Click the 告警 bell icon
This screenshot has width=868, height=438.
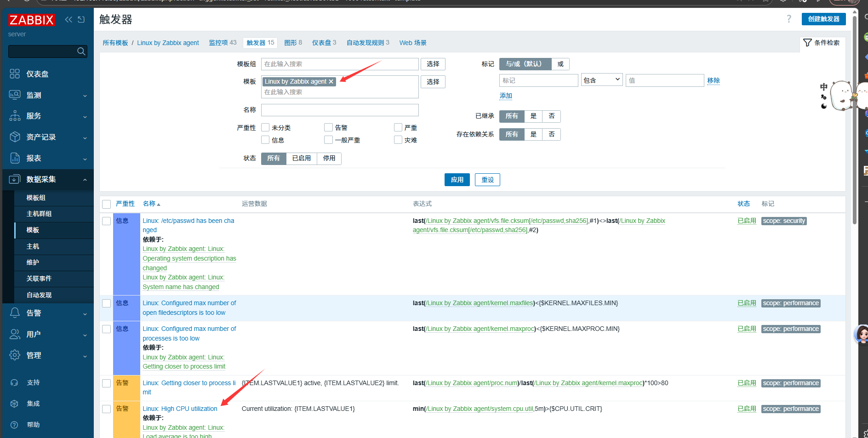click(x=15, y=313)
